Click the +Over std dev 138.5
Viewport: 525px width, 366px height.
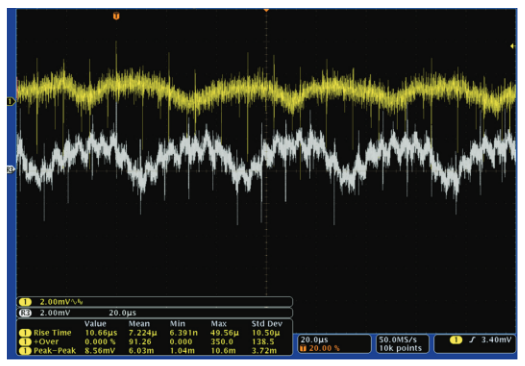(263, 342)
